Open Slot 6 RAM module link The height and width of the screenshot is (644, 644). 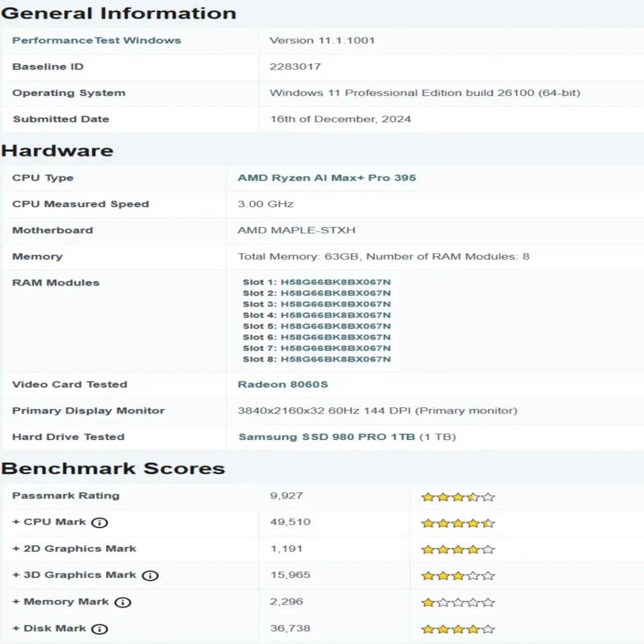coord(336,337)
